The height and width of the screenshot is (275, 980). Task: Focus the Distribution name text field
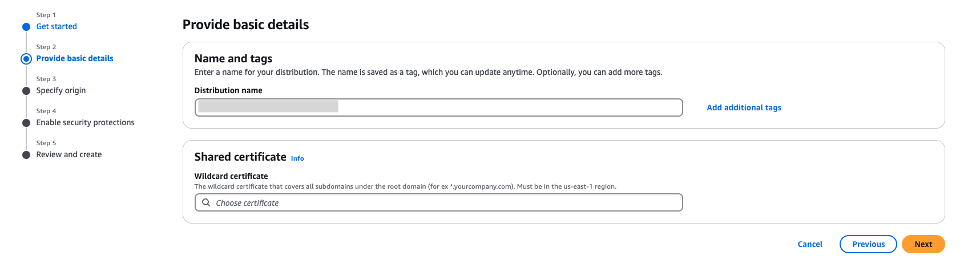439,107
